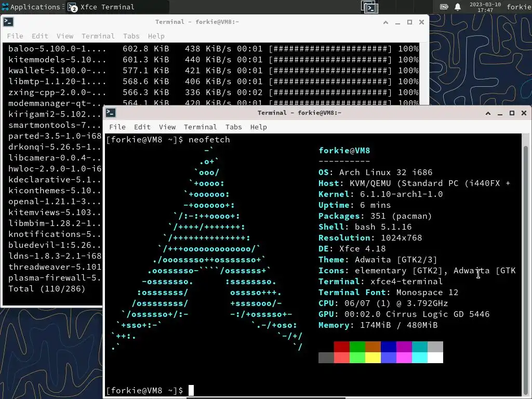Click the 'OS: Arch Linux 32 i686' line

click(376, 172)
